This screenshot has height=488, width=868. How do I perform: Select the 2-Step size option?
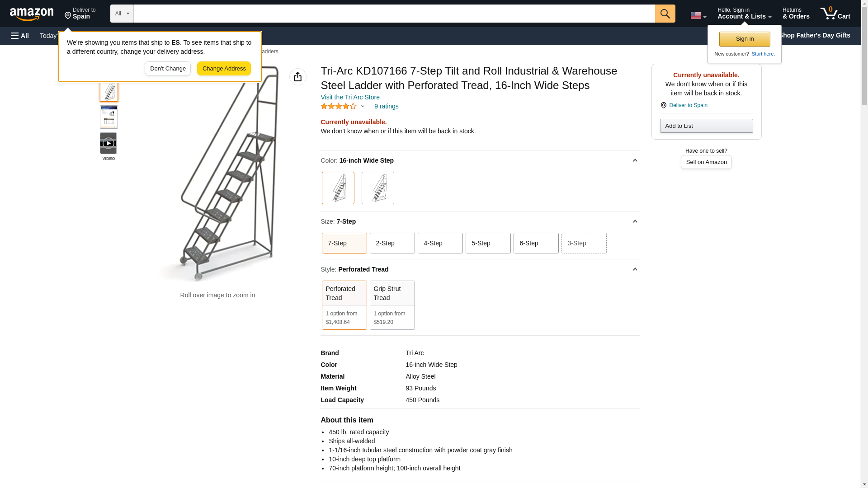pyautogui.click(x=392, y=243)
